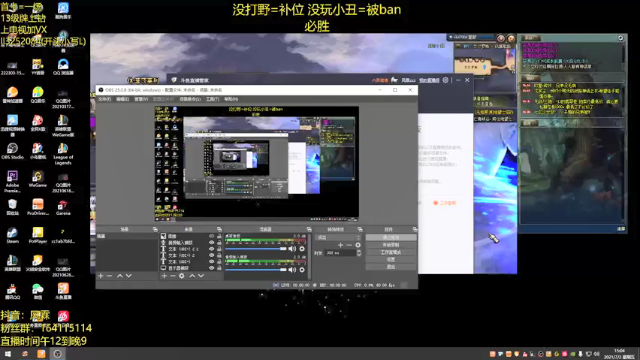Open the 场景集合(S) menu in OBS
The width and height of the screenshot is (640, 360).
[190, 99]
